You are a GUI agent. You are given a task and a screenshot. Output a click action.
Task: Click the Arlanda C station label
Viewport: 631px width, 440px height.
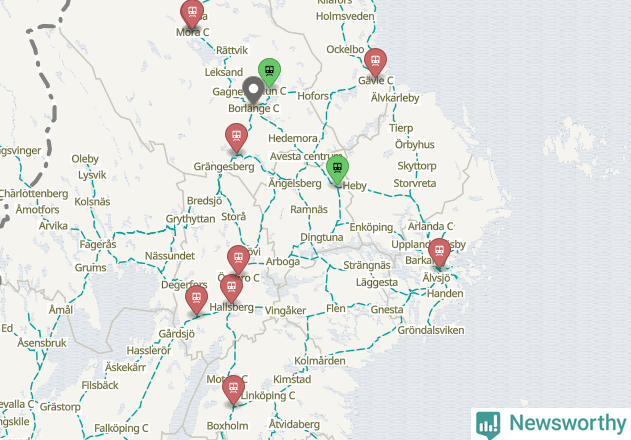point(431,227)
